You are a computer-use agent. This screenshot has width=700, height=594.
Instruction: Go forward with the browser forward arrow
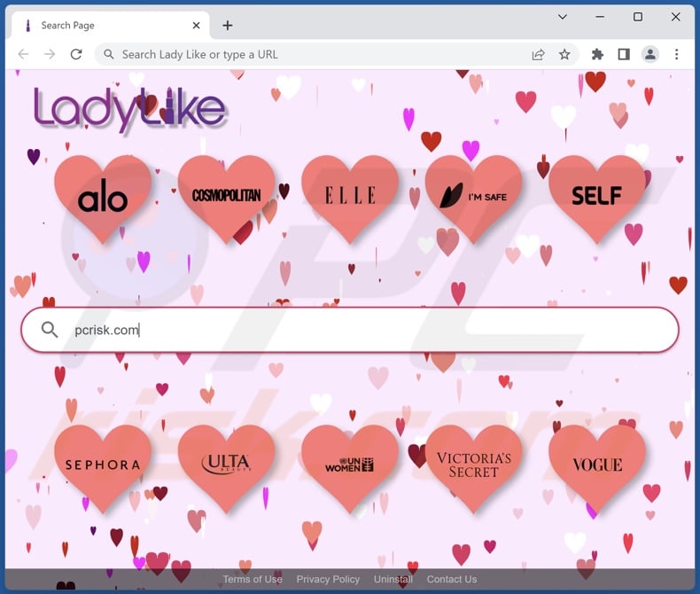coord(50,54)
